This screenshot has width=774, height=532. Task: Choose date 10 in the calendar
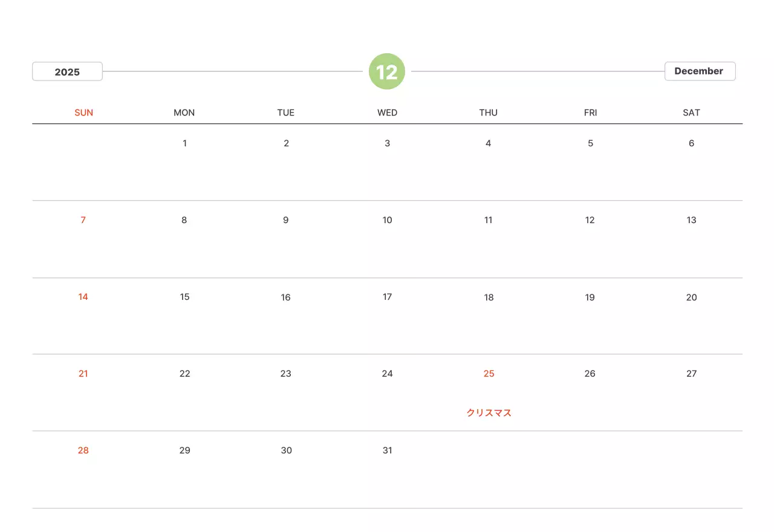(x=387, y=220)
